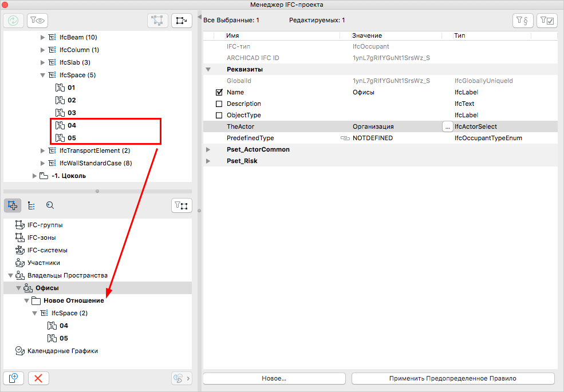The image size is (564, 392).
Task: Select IFC-системы item
Action: (47, 250)
